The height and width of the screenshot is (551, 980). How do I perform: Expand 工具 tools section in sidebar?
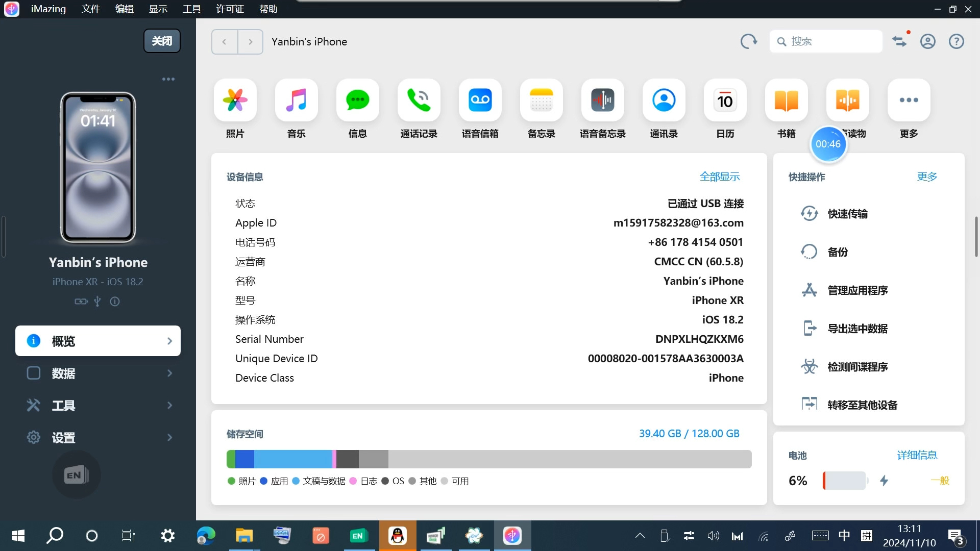pos(98,405)
